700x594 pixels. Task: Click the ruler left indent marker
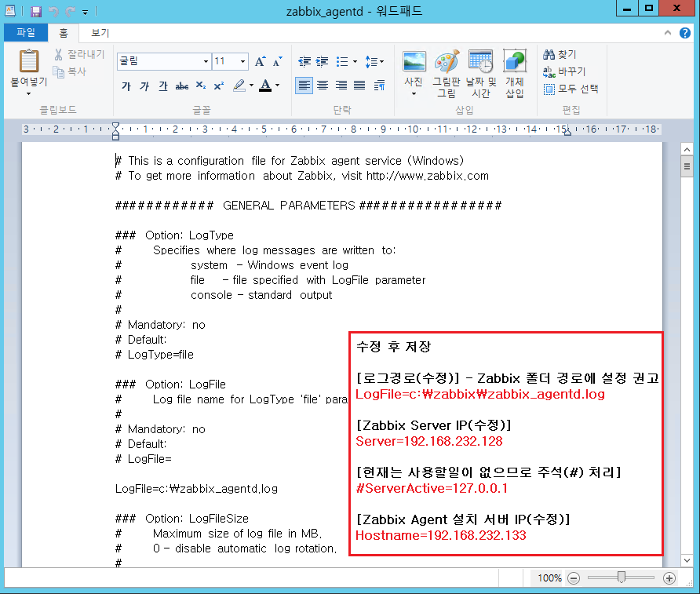click(x=115, y=132)
